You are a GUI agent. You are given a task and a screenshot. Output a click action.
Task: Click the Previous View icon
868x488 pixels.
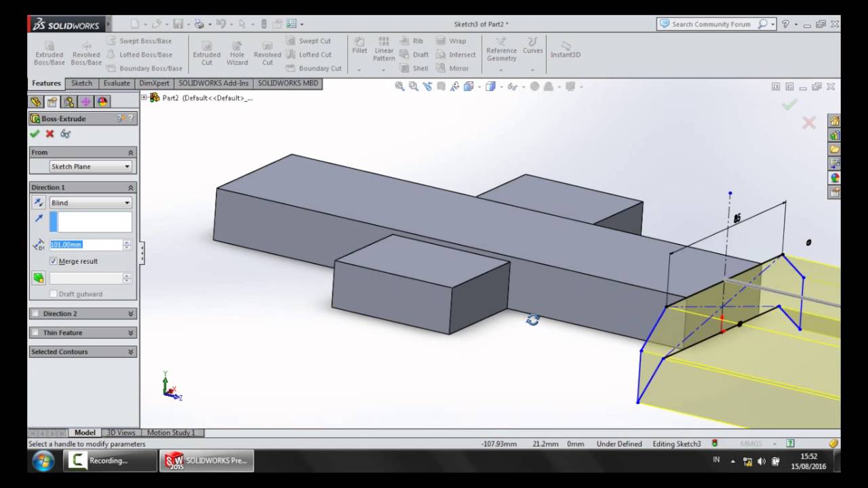coord(427,86)
